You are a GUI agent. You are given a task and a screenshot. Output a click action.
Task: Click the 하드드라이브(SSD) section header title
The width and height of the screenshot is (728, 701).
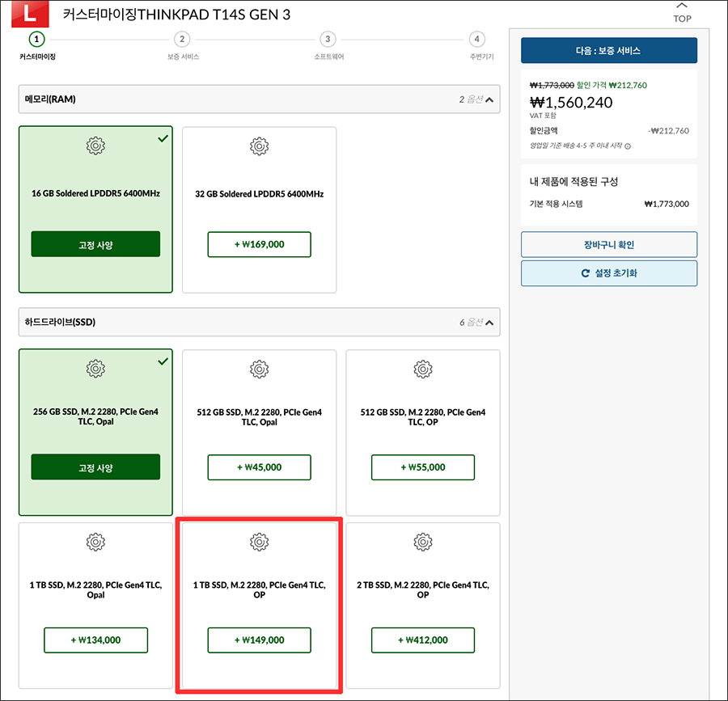tap(60, 322)
